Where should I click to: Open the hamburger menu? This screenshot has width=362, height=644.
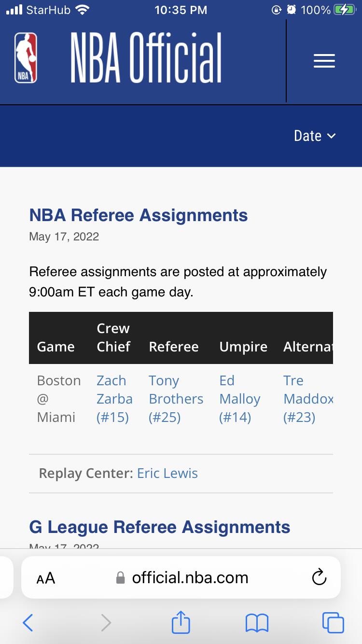324,61
